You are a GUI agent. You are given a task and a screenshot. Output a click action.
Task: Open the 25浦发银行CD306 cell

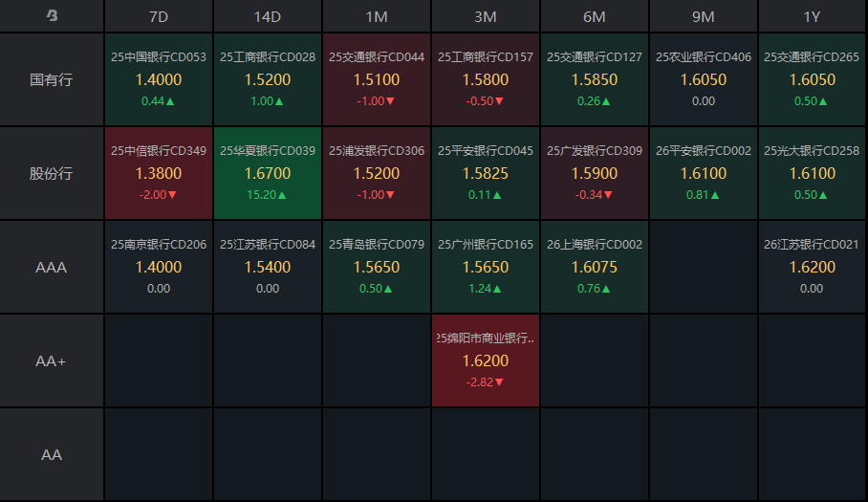377,173
